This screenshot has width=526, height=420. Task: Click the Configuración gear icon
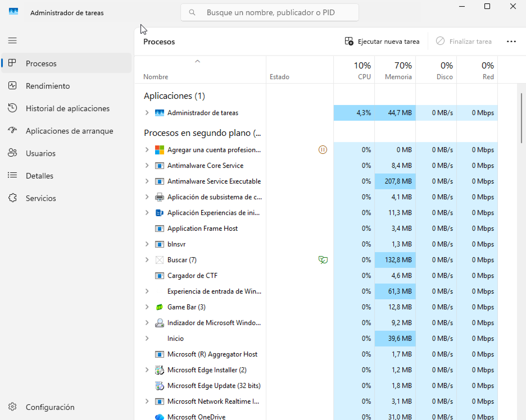pos(12,407)
